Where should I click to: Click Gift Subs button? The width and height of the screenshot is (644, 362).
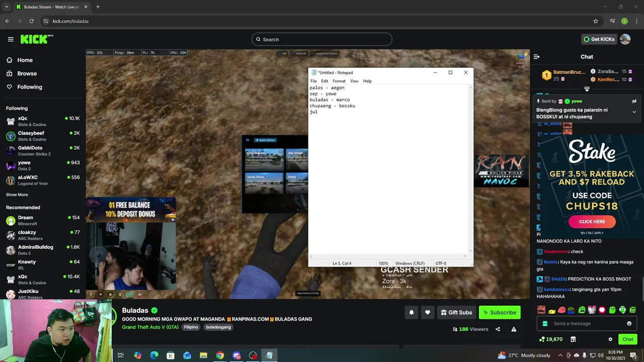coord(456,312)
